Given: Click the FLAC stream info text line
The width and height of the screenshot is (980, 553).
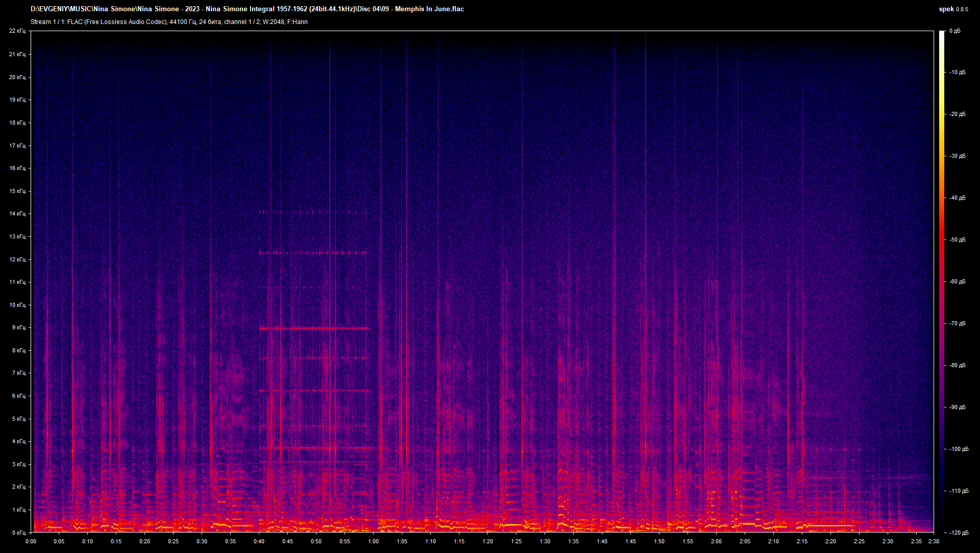Looking at the screenshot, I should point(168,22).
